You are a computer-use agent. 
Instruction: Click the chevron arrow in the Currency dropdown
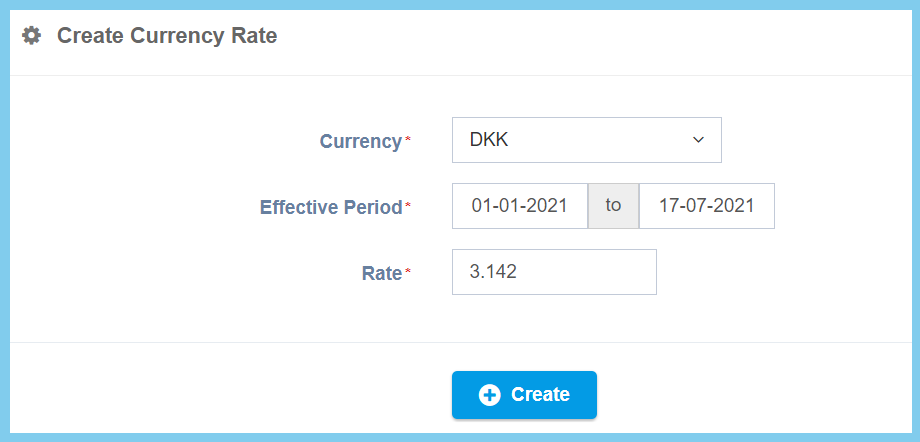pos(698,140)
